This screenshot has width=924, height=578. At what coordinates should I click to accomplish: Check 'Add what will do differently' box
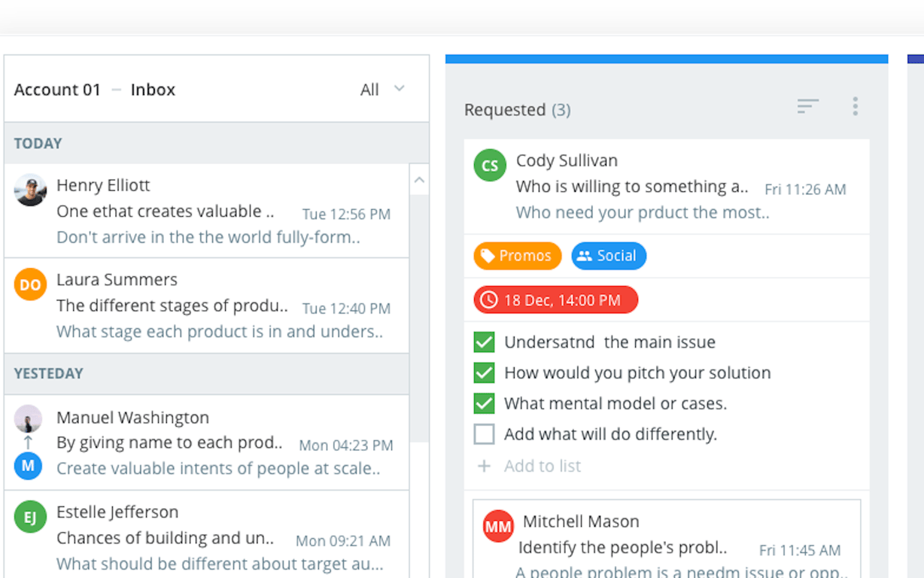click(484, 434)
